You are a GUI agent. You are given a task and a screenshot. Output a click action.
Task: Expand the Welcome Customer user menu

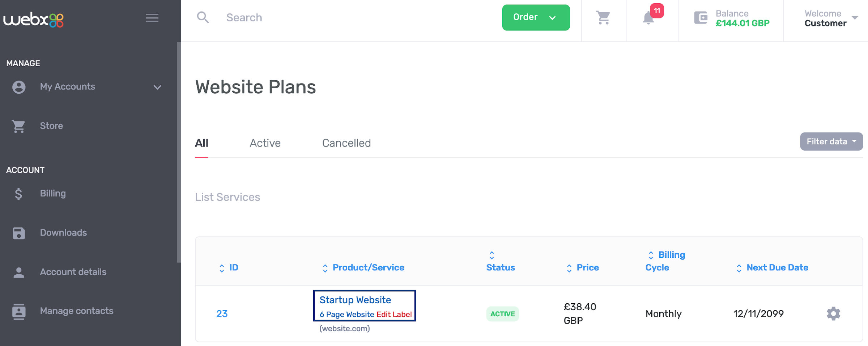pos(830,18)
